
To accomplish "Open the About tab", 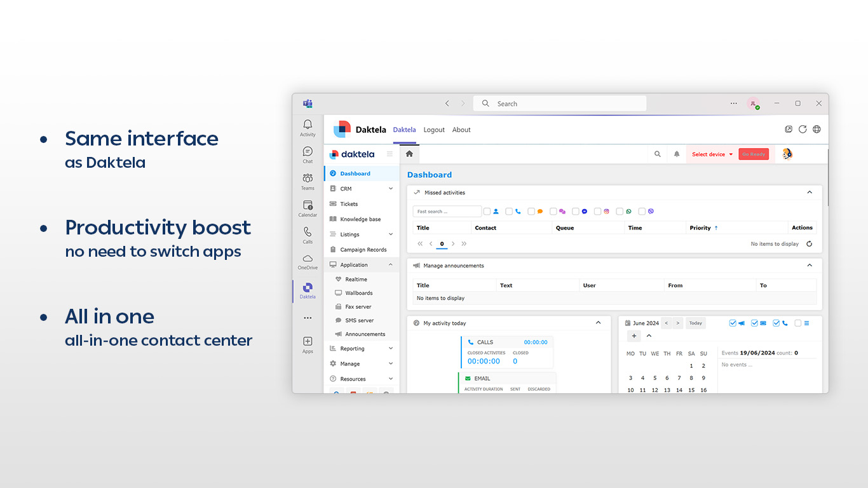I will (x=461, y=130).
